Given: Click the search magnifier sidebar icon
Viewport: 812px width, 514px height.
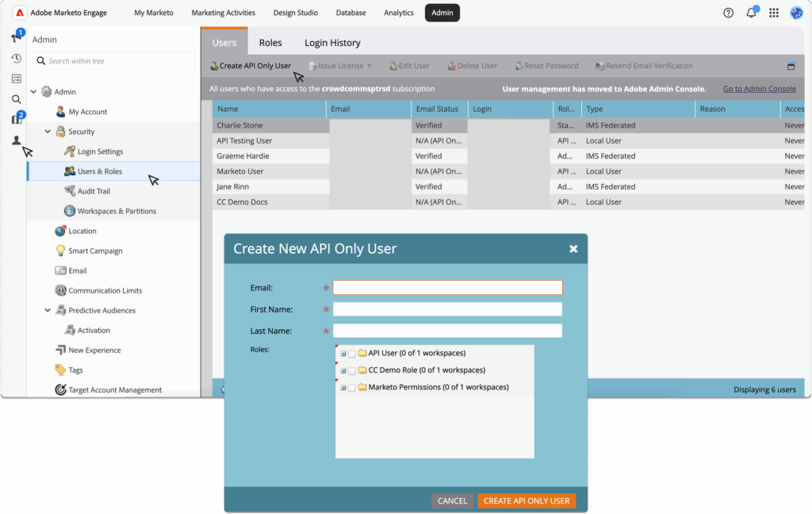Looking at the screenshot, I should (16, 99).
